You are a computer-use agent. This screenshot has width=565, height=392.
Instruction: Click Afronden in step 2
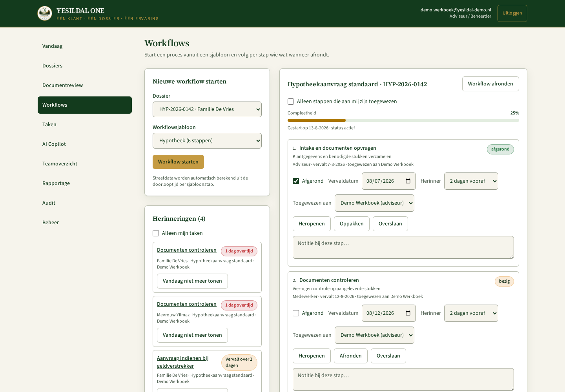click(350, 356)
